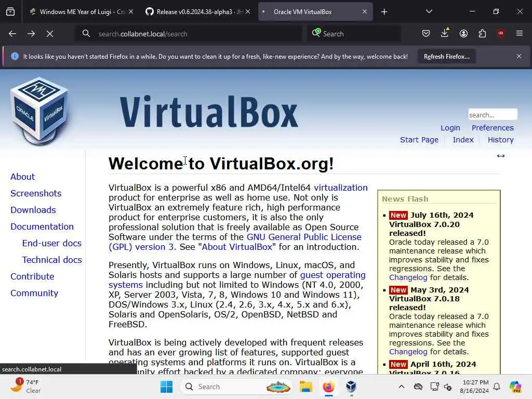Open the notifications bell icon
Viewport: 532px width, 399px height.
coord(497,387)
